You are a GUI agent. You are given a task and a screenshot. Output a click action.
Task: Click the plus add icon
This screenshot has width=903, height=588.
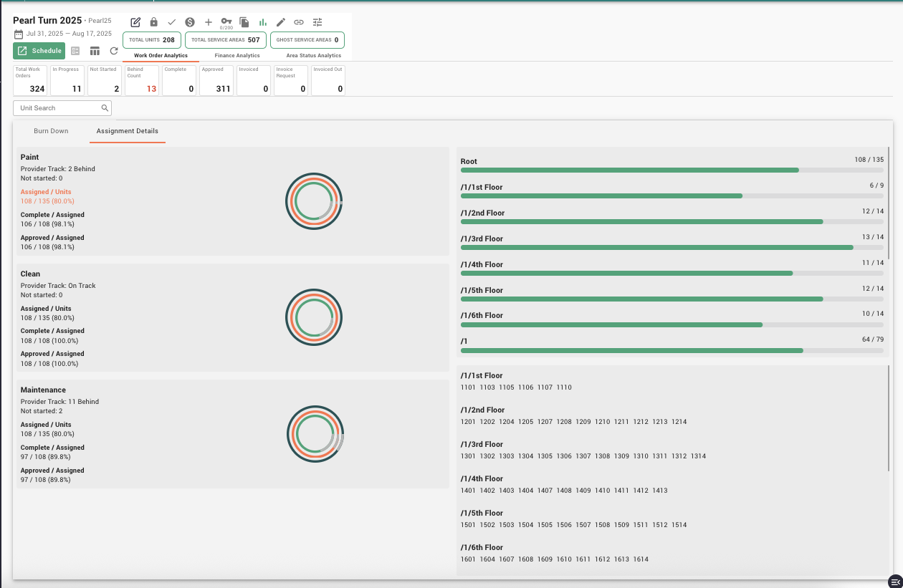point(209,22)
